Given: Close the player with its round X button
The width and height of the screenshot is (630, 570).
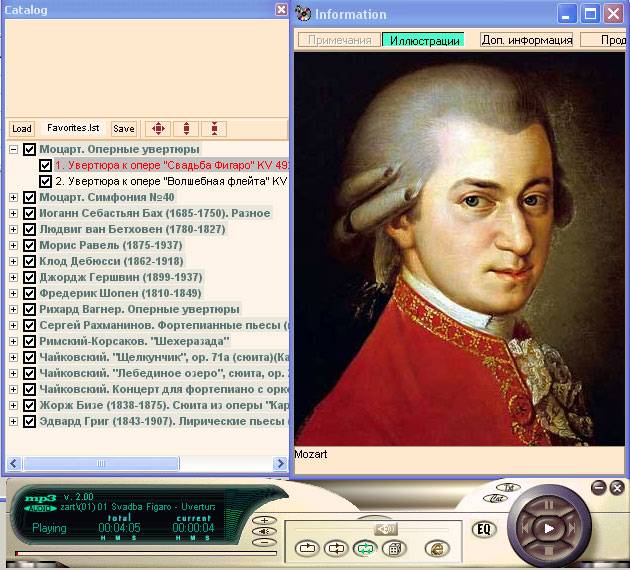Looking at the screenshot, I should 617,488.
